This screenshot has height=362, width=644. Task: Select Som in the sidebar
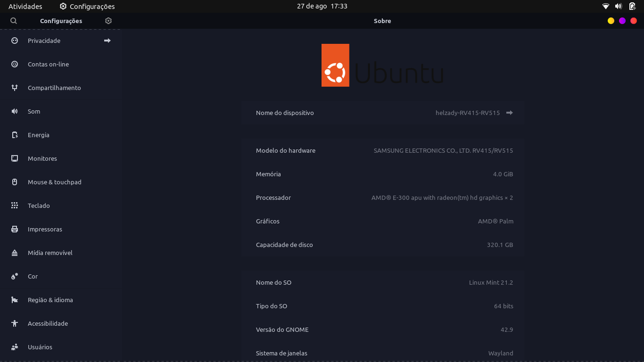click(x=61, y=111)
